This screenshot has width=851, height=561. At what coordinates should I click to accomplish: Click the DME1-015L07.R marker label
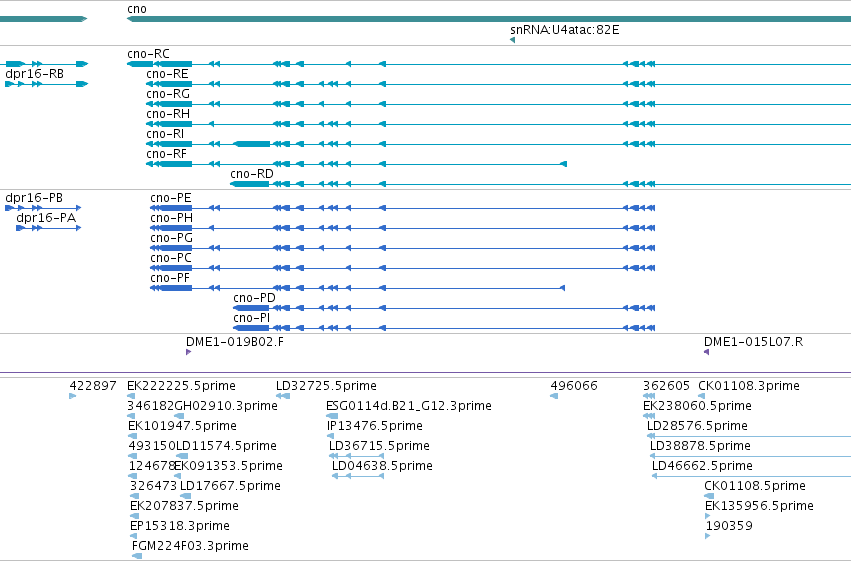[753, 342]
